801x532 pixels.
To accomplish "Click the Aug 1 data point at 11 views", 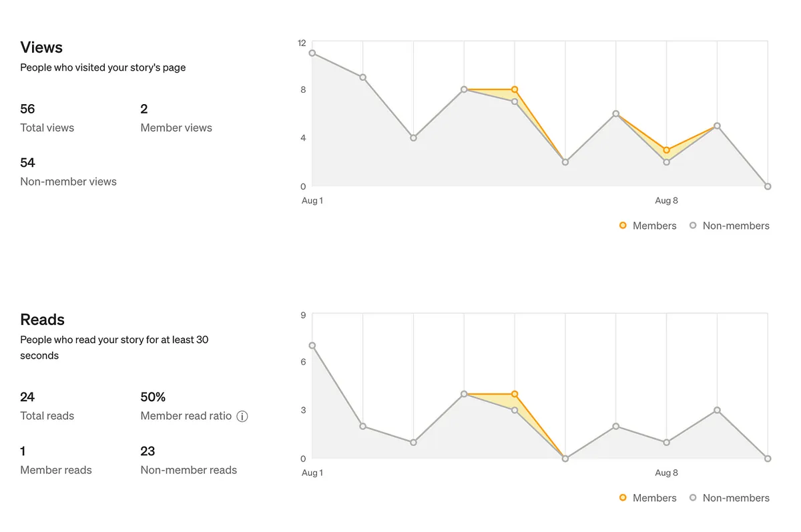I will [x=312, y=53].
